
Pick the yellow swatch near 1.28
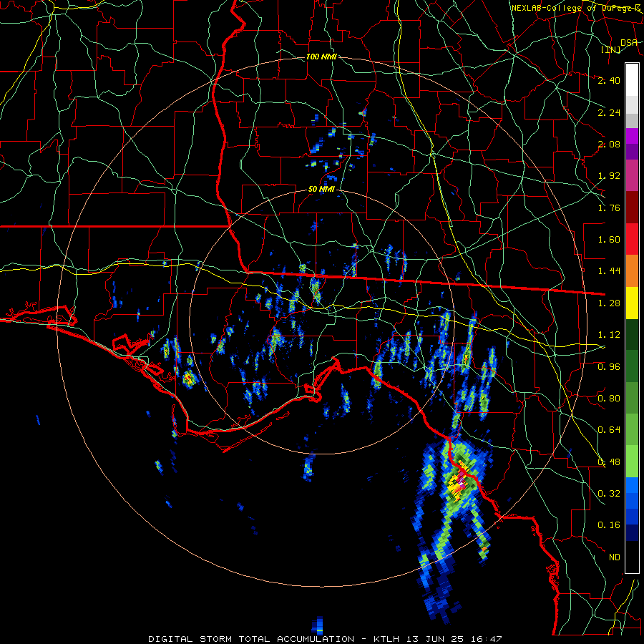tap(632, 303)
